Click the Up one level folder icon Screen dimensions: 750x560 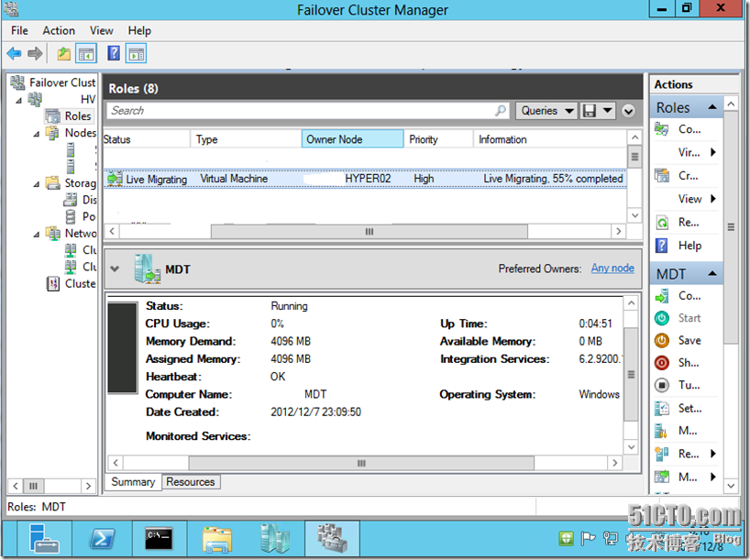click(63, 53)
